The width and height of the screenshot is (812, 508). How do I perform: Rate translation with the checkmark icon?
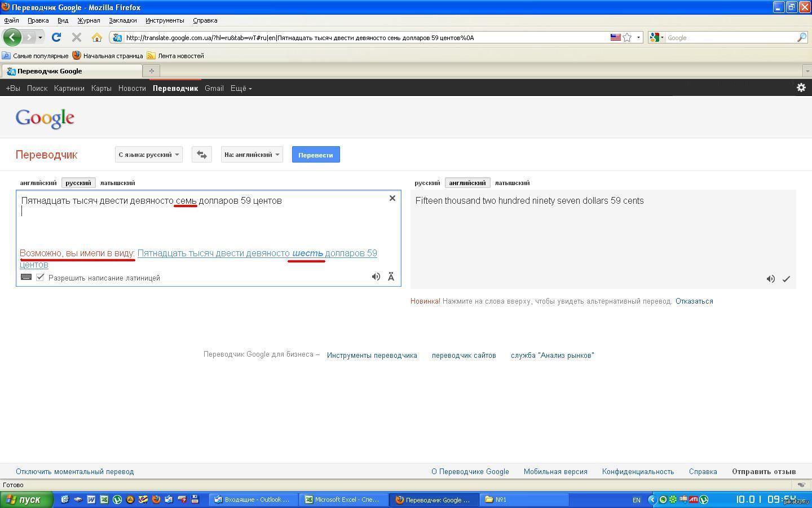coord(786,279)
